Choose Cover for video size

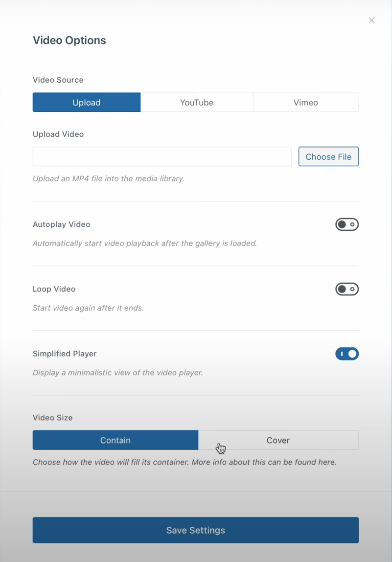click(278, 440)
